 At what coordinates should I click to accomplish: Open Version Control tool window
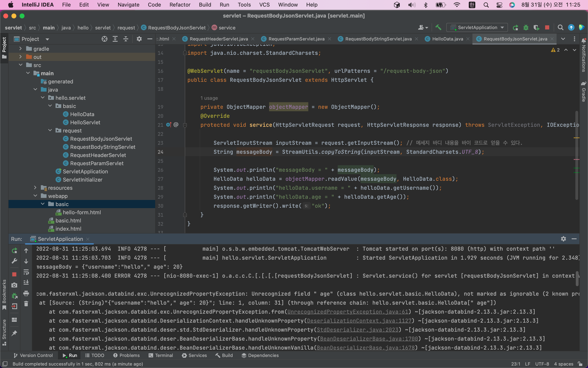33,355
